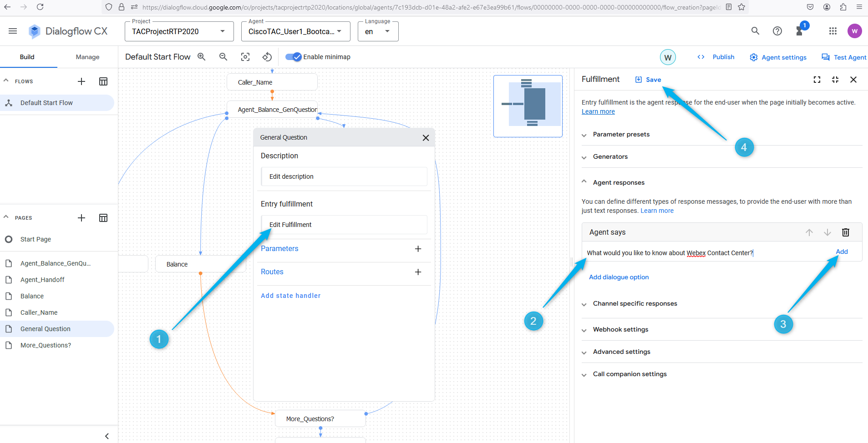Screen dimensions: 868x443
Task: Click the search magnifier in header
Action: tap(755, 31)
